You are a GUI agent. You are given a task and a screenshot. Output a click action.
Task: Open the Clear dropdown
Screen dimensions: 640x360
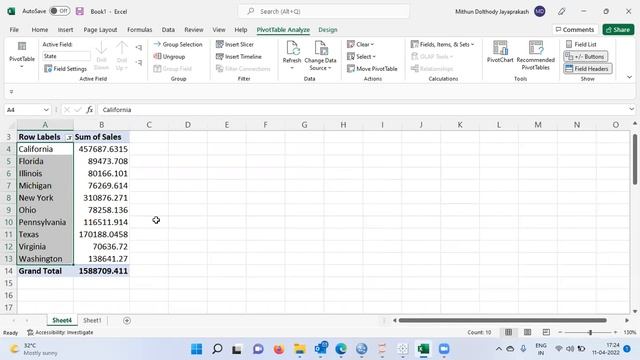360,44
